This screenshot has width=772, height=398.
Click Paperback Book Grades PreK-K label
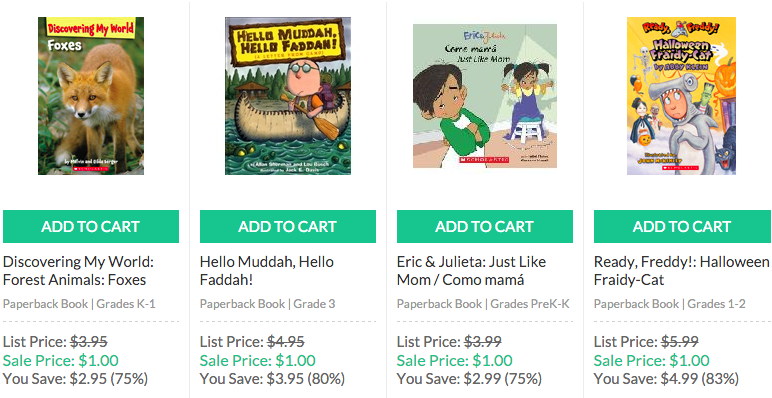point(483,303)
